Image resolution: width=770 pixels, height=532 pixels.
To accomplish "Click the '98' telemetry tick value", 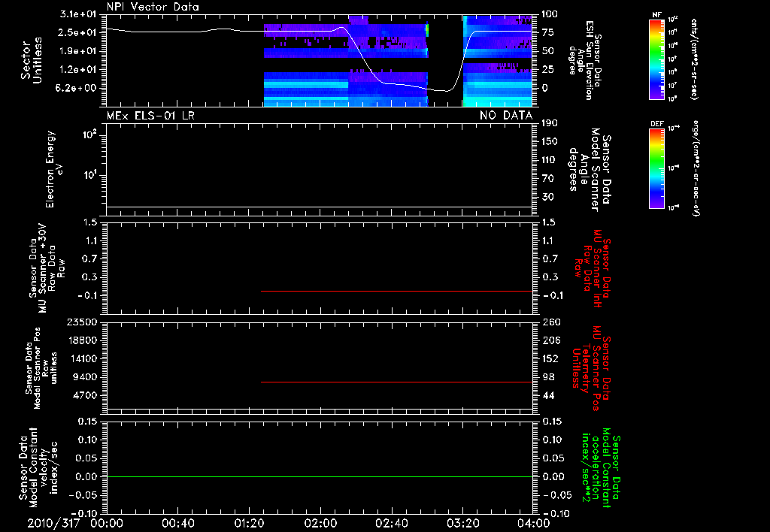I will coord(548,377).
